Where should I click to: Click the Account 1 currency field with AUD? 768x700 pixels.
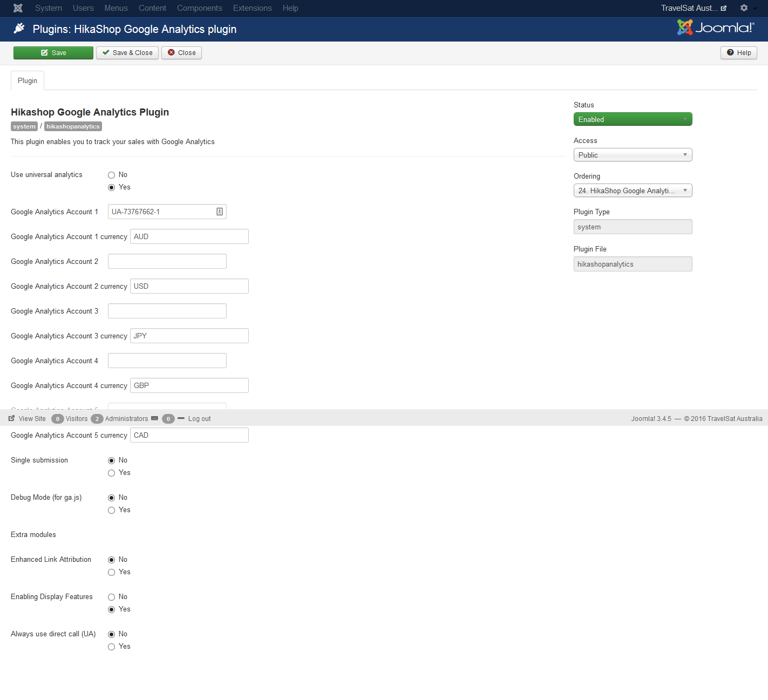[x=189, y=236]
